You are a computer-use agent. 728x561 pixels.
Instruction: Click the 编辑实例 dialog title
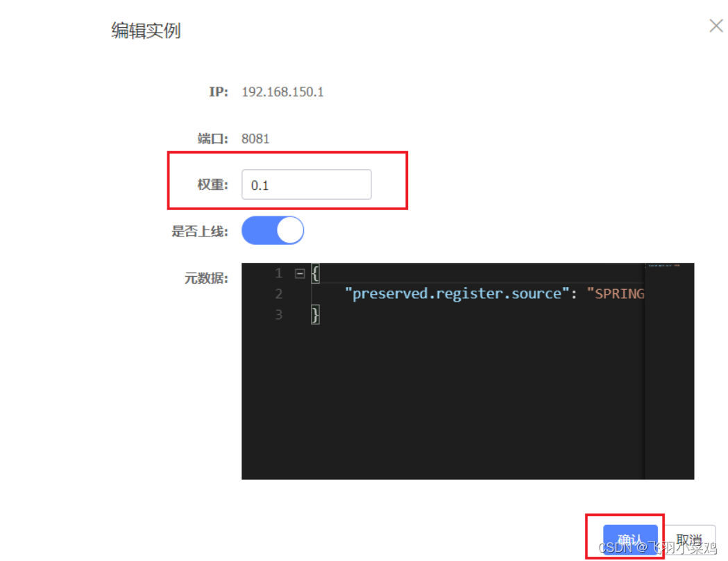(x=146, y=31)
